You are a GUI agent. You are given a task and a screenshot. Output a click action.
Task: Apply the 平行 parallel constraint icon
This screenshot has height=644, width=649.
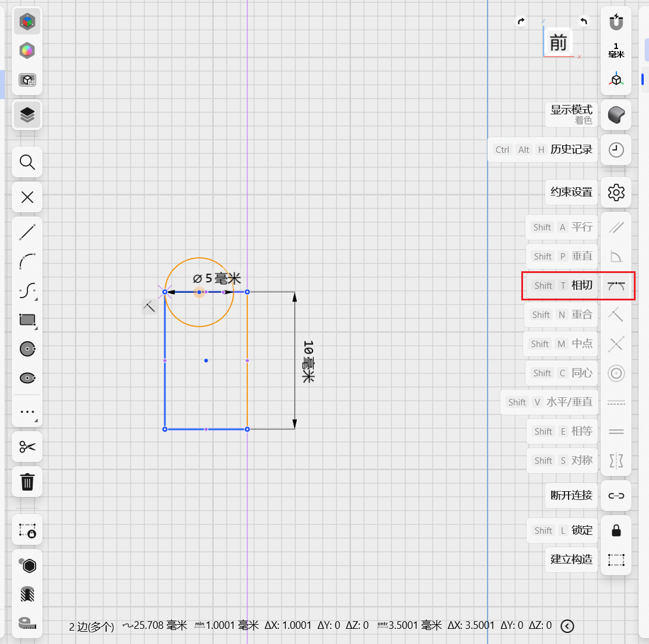click(616, 228)
